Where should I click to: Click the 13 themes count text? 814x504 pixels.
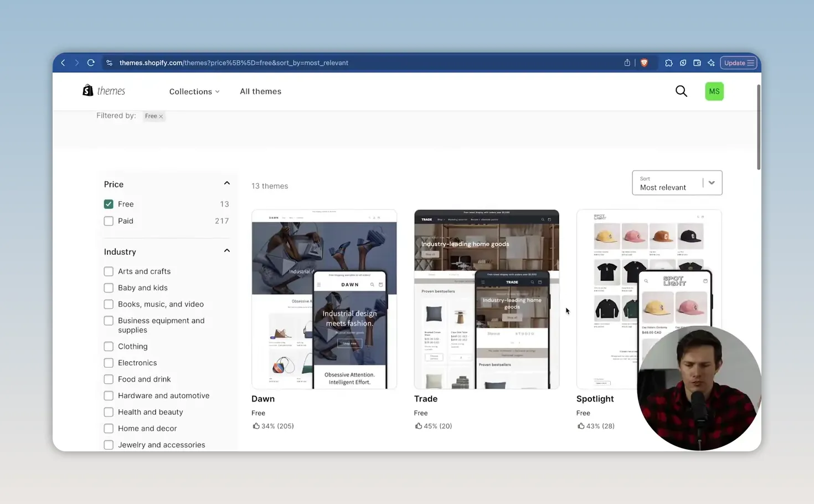(270, 186)
